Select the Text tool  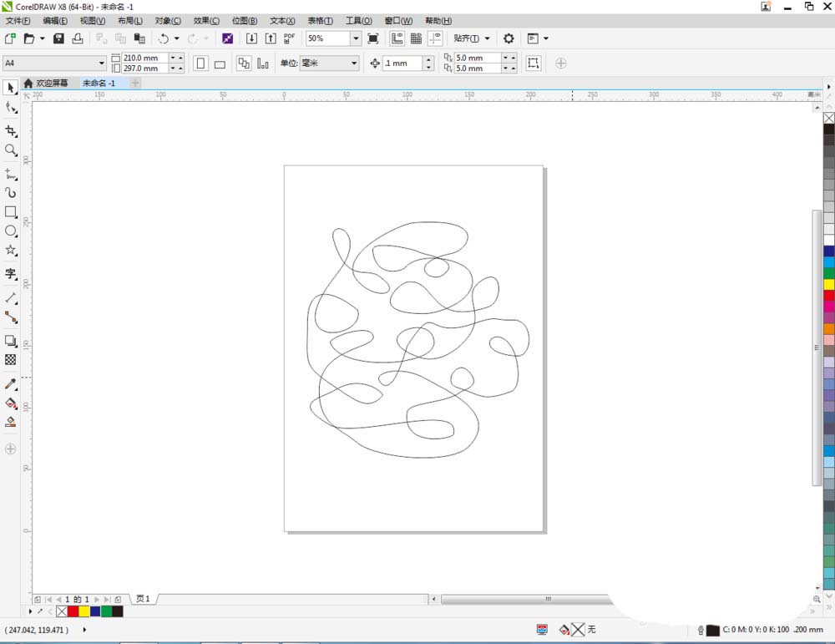tap(10, 274)
